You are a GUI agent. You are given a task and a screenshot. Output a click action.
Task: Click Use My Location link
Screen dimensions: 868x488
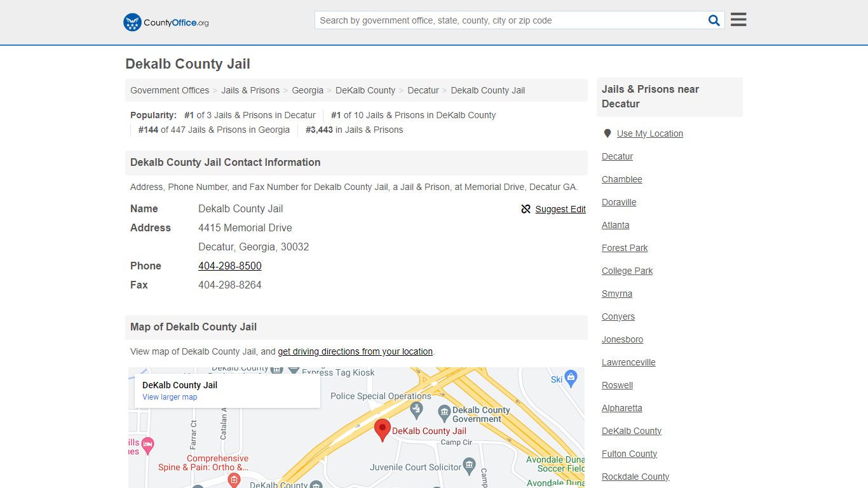[x=650, y=133]
